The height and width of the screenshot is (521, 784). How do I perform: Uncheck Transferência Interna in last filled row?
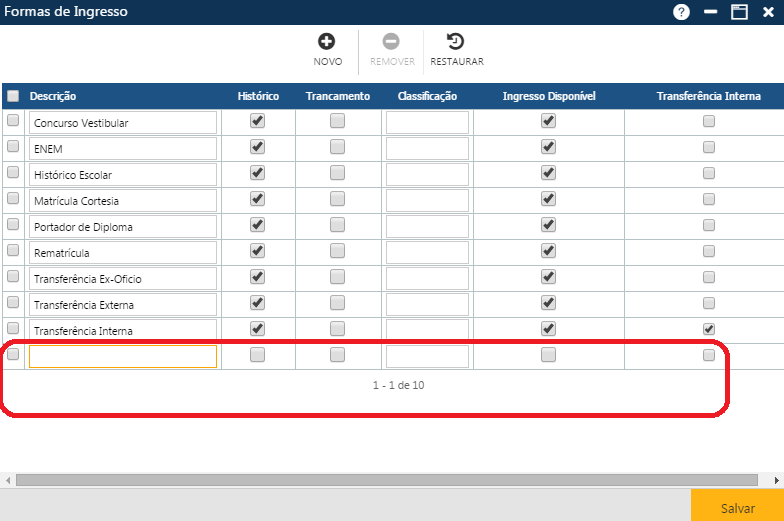pos(708,329)
